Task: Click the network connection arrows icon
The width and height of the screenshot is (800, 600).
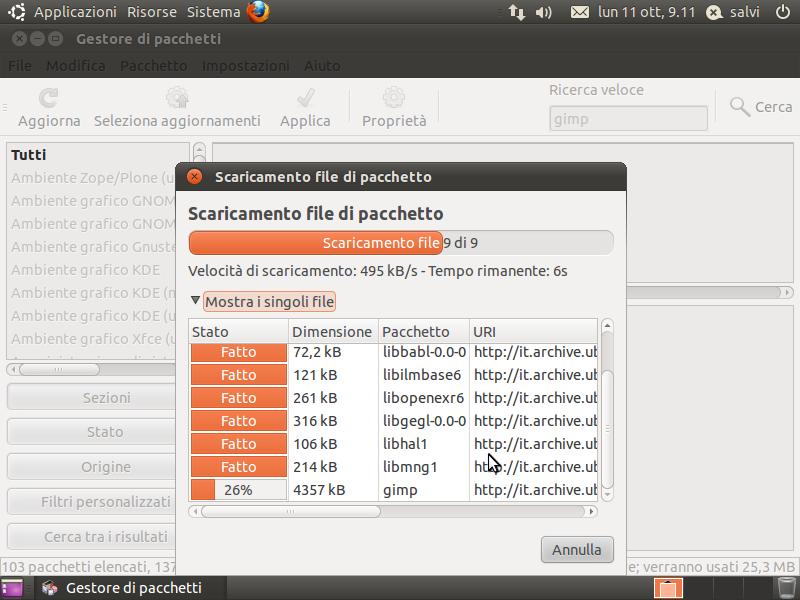Action: (517, 12)
